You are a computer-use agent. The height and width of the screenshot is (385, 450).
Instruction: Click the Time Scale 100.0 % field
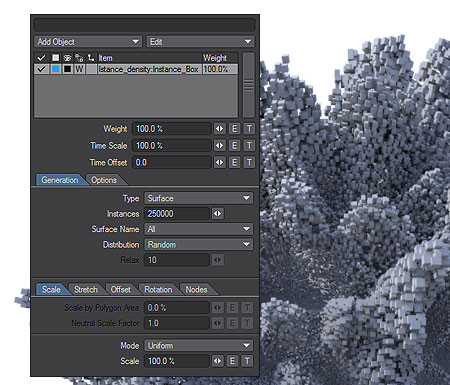(172, 146)
